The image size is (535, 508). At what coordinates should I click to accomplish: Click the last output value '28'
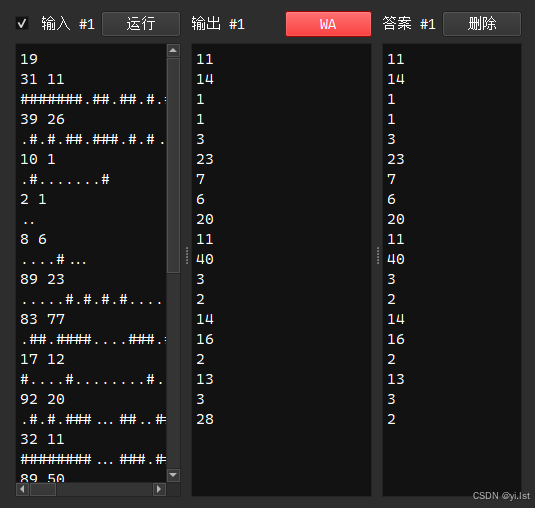(x=205, y=419)
